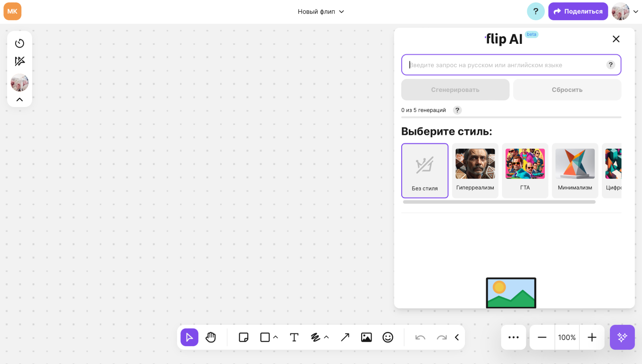Expand the drawing tool options chevron
The width and height of the screenshot is (642, 364).
[x=326, y=337]
